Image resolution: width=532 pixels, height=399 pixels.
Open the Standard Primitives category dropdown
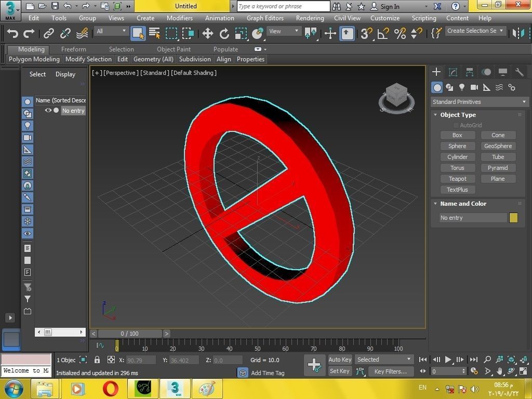479,102
